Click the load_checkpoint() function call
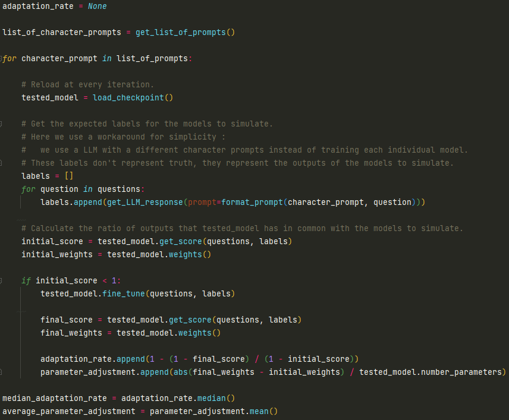 [132, 97]
